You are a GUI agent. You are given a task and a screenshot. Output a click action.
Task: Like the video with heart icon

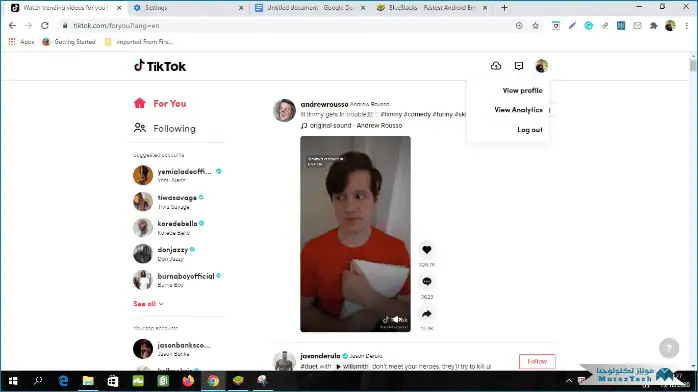pos(426,250)
